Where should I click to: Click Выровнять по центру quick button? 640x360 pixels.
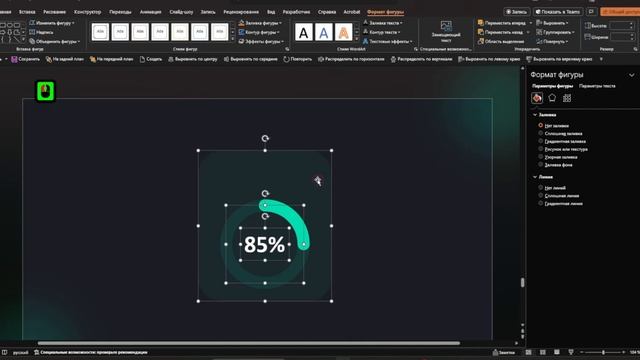tap(193, 59)
